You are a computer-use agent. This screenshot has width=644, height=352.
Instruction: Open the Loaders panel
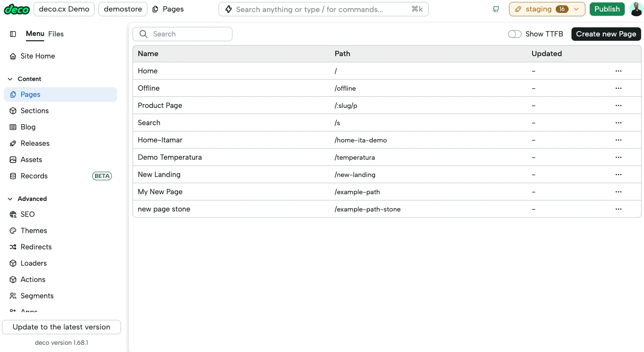click(x=33, y=263)
